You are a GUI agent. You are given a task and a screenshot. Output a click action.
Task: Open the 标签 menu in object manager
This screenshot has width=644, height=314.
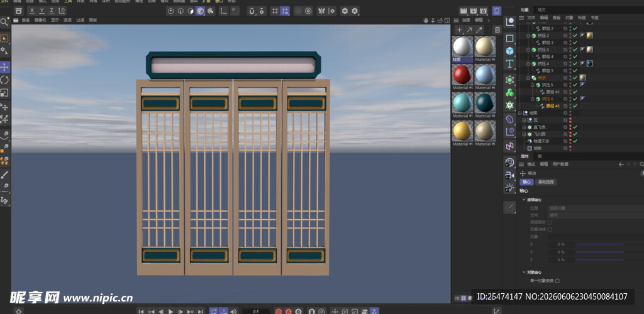582,18
